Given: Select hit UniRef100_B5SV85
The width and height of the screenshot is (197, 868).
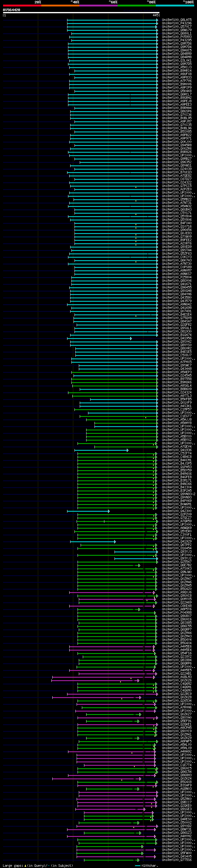Looking at the screenshot, I should point(177,132).
